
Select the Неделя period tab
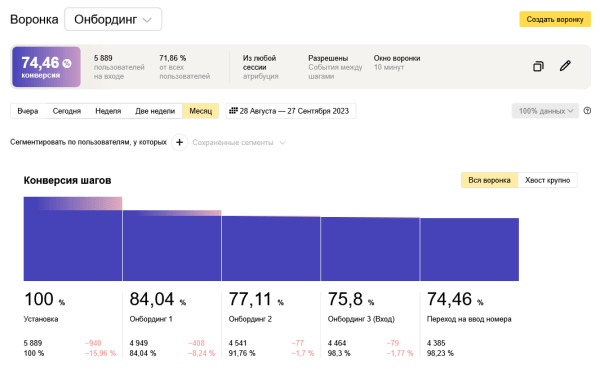[x=108, y=111]
